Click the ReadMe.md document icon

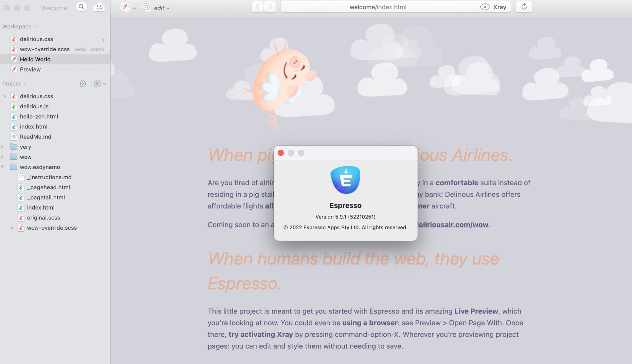pos(14,137)
